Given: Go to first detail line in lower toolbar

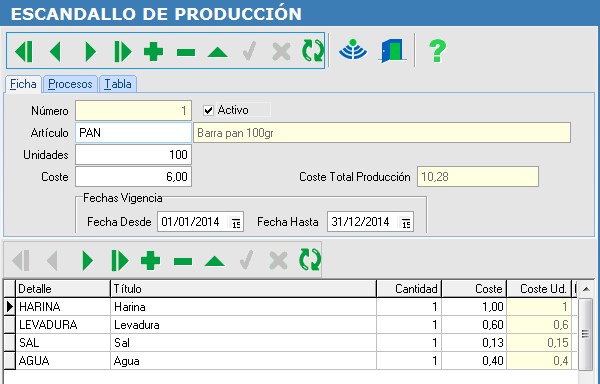Looking at the screenshot, I should [21, 260].
